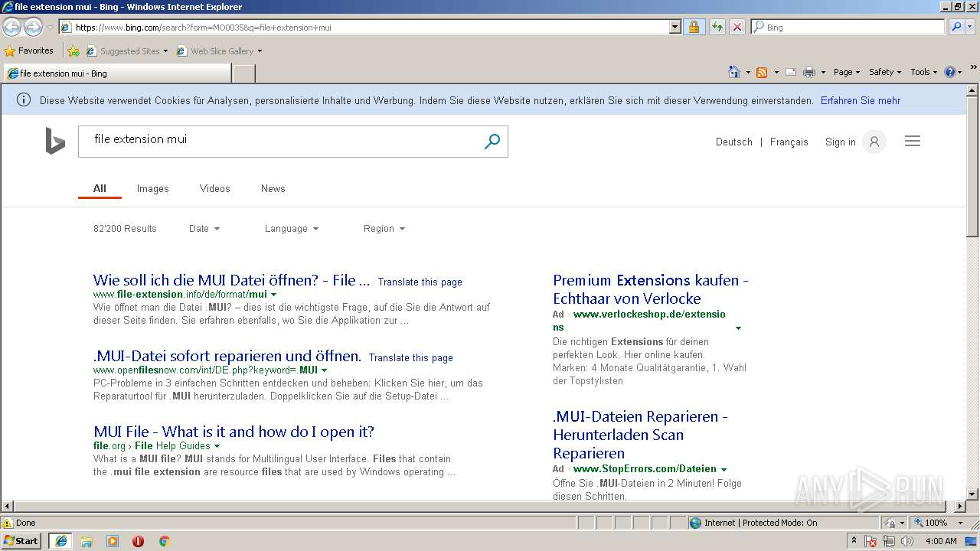This screenshot has width=980, height=551.
Task: Click the volume speaker tray icon
Action: pyautogui.click(x=907, y=541)
